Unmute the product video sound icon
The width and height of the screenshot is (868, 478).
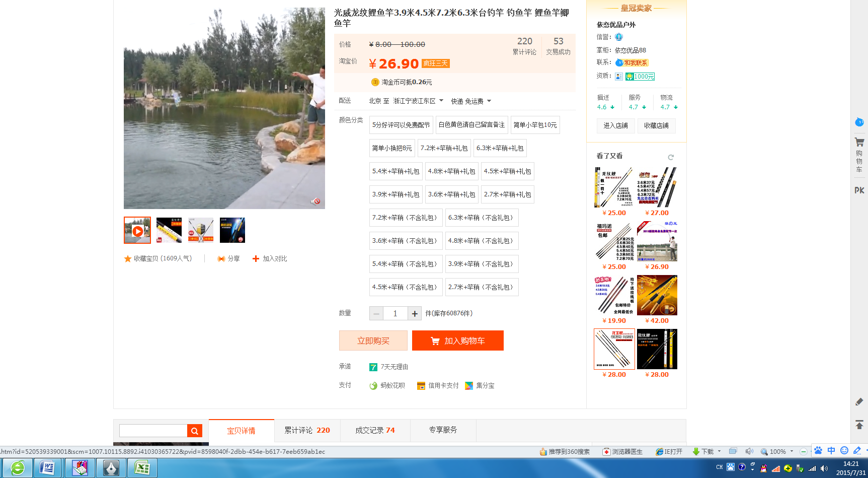[x=315, y=201]
